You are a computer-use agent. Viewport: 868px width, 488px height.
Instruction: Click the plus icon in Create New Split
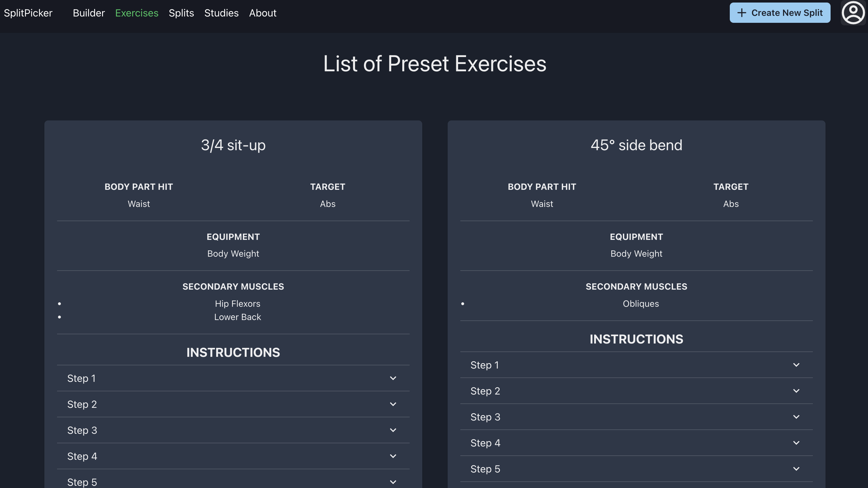point(741,13)
